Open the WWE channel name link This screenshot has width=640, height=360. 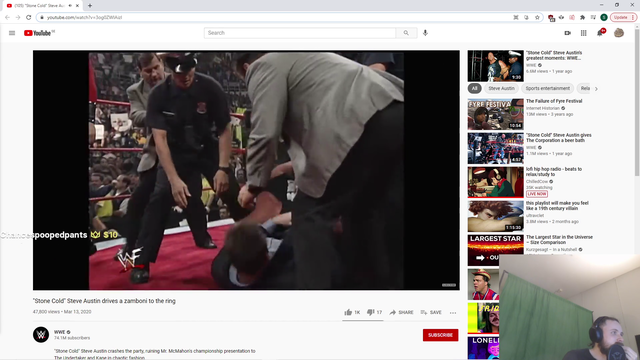[x=60, y=332]
